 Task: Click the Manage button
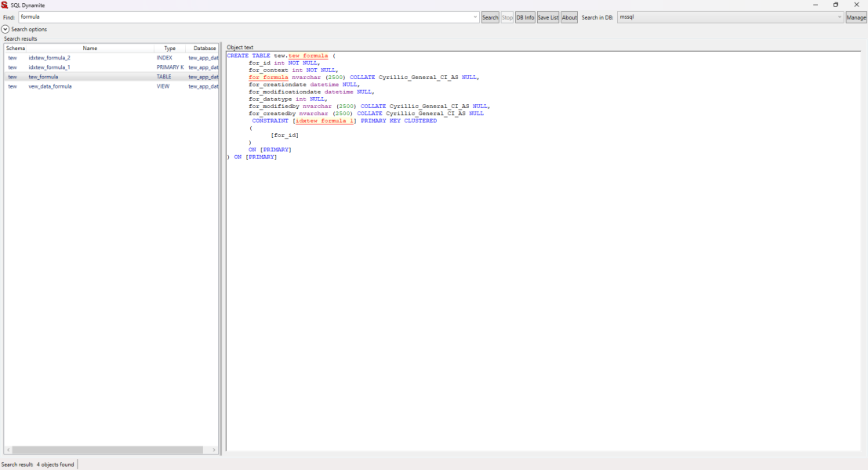(x=856, y=17)
